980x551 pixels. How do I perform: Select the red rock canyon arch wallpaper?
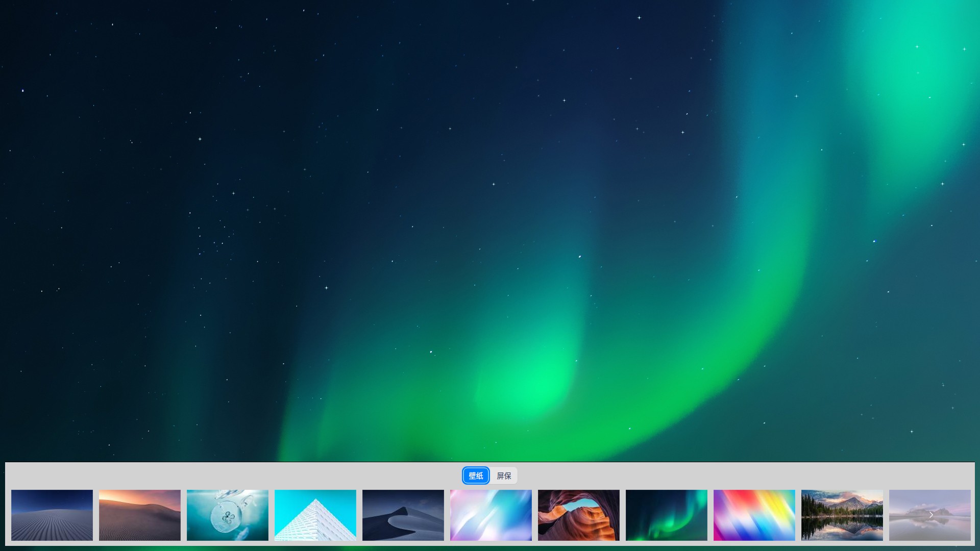tap(579, 515)
